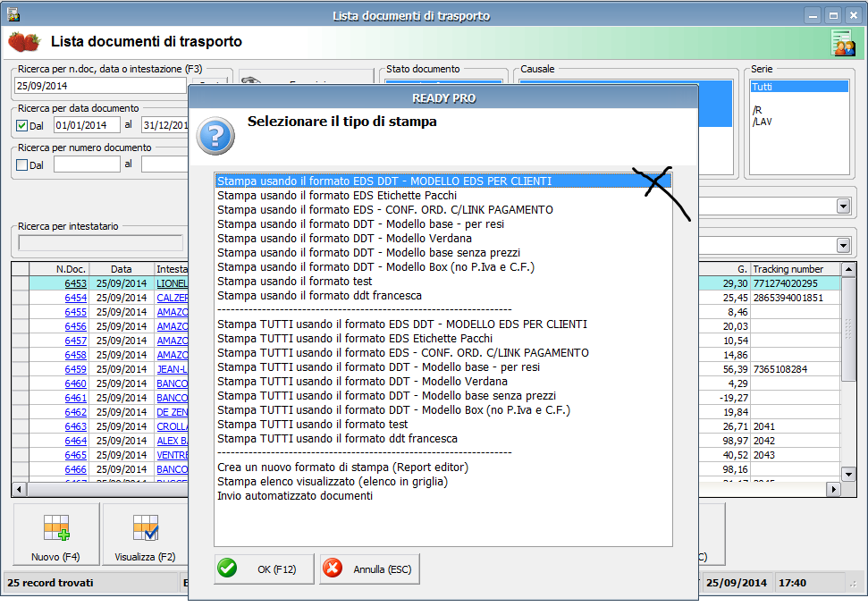Screen dimensions: 868x615
Task: Enable the Dal checkbox for numero documento
Action: (22, 165)
